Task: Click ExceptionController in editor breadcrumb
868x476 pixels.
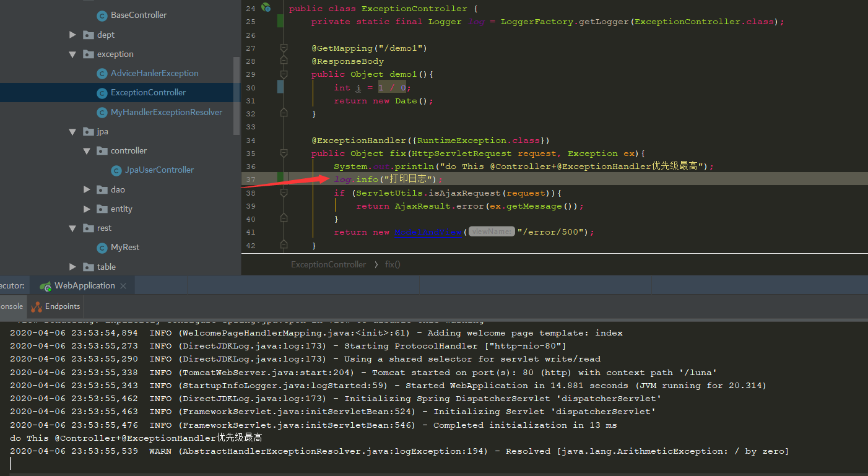Action: (x=328, y=264)
